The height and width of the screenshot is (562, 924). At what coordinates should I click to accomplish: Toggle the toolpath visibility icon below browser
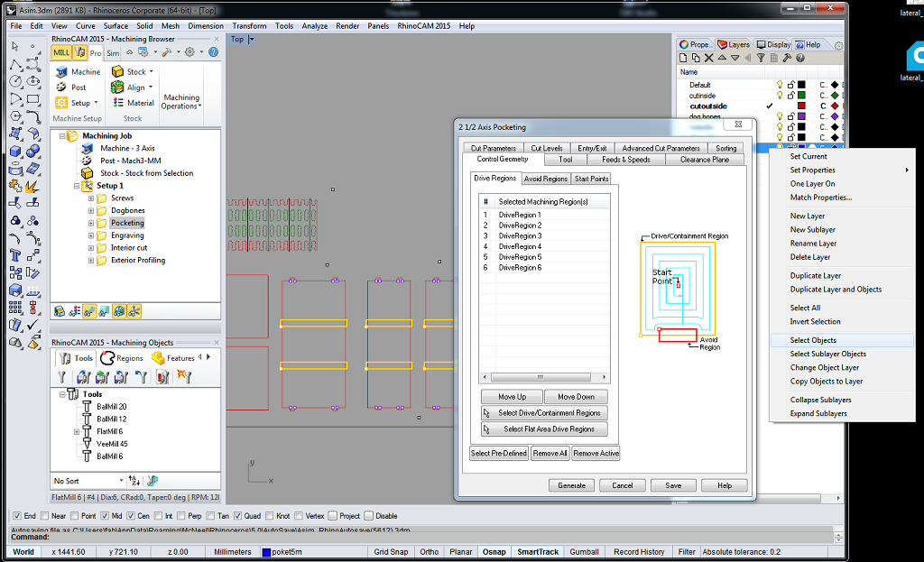pos(89,311)
